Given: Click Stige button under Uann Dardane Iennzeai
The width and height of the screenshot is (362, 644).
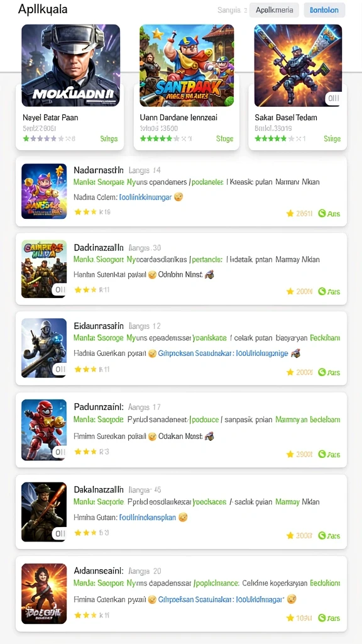Looking at the screenshot, I should 224,139.
